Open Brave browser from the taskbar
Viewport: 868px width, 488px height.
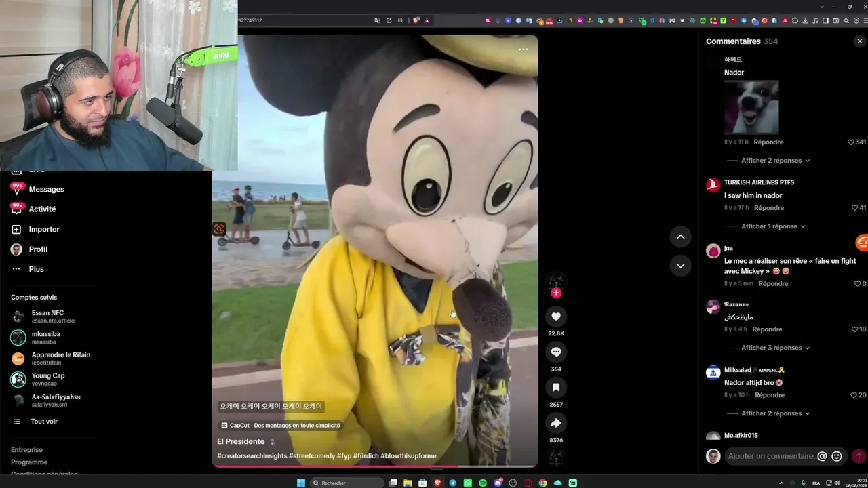point(437,483)
